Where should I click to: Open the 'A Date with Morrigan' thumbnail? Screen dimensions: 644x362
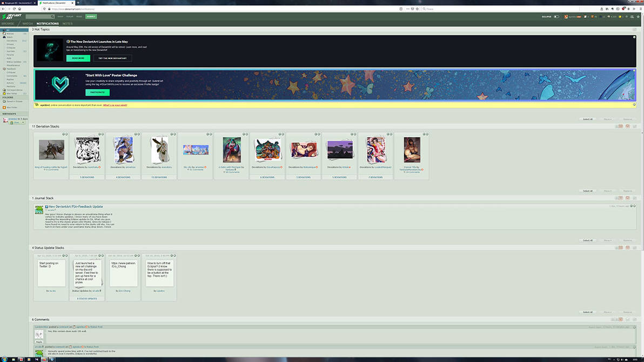[232, 150]
